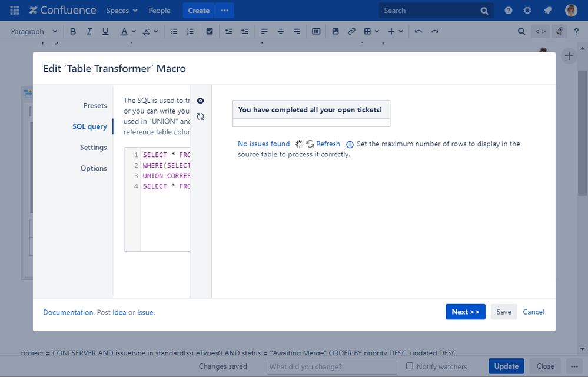Viewport: 588px width, 377px height.
Task: Open the more create options ellipsis
Action: coord(225,11)
